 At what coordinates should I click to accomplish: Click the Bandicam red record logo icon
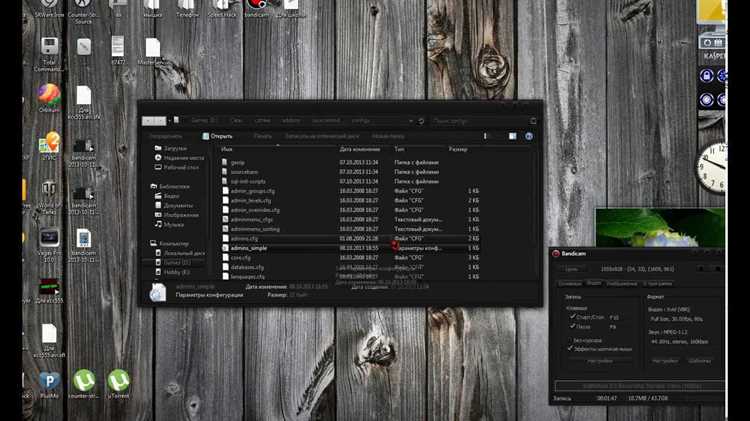click(x=556, y=254)
